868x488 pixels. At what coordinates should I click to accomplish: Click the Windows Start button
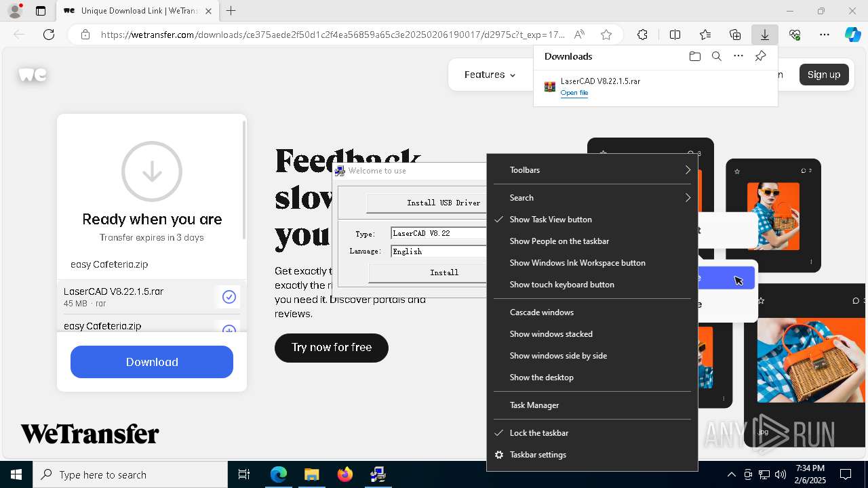[16, 474]
